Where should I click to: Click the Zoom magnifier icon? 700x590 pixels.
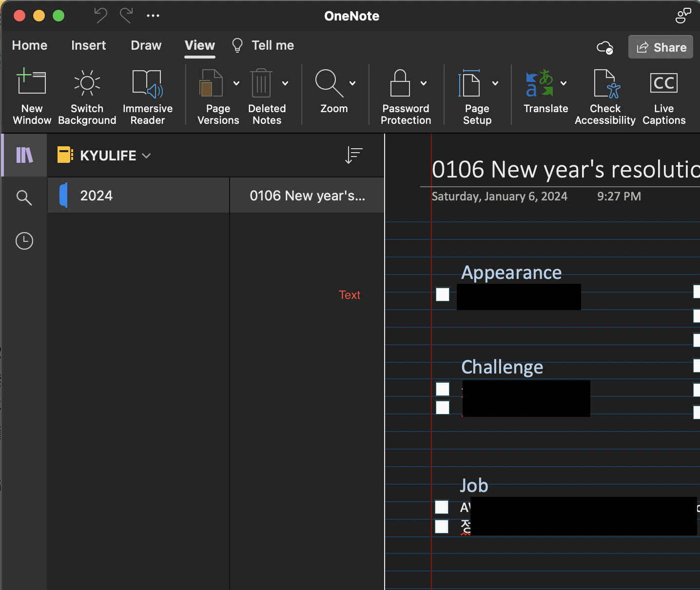(329, 83)
